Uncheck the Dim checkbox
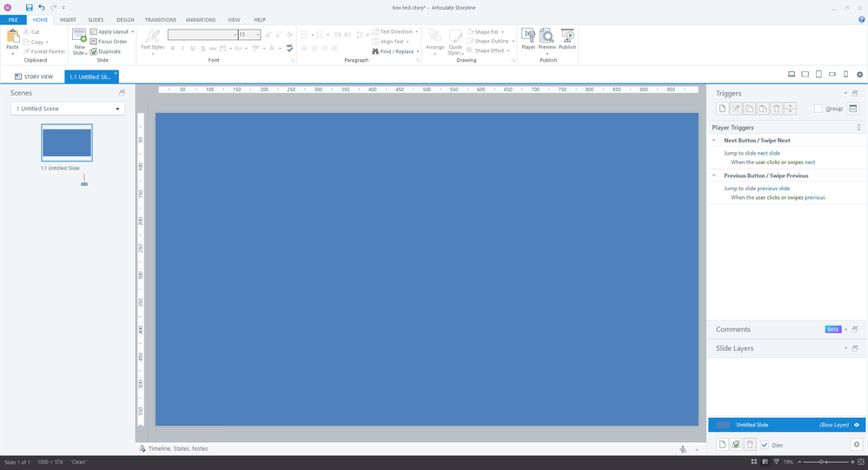 764,445
